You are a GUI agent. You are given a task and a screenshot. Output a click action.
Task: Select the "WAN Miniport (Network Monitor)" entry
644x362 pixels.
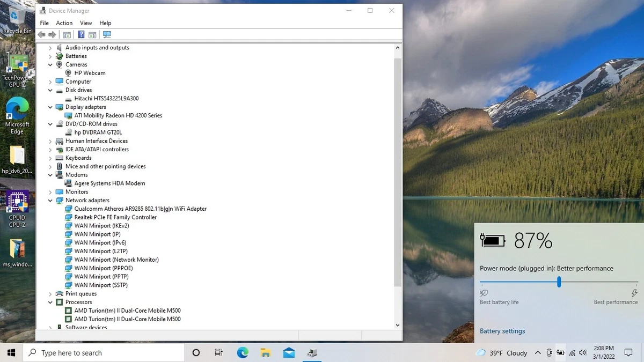point(116,260)
